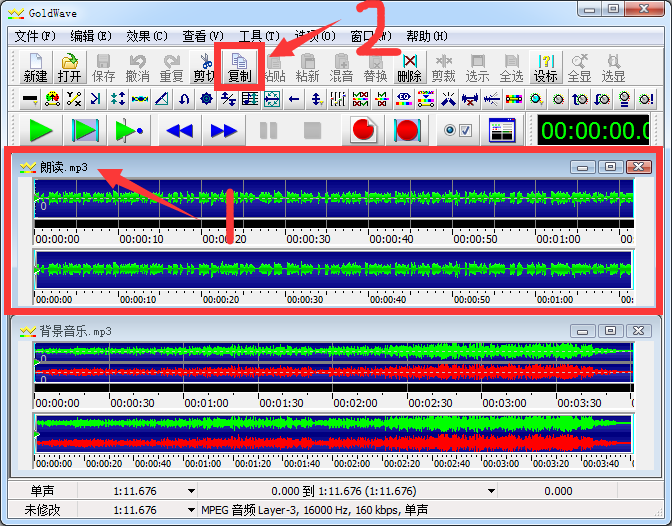The height and width of the screenshot is (526, 672).
Task: Click the format text 'MPEG 音频 Layer-3, 16000 Hz'
Action: tap(276, 510)
